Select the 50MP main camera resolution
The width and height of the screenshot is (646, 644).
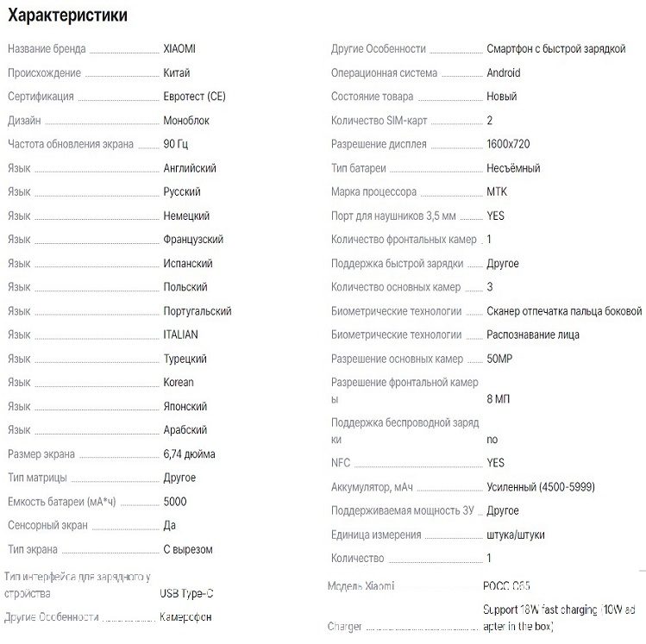[499, 359]
